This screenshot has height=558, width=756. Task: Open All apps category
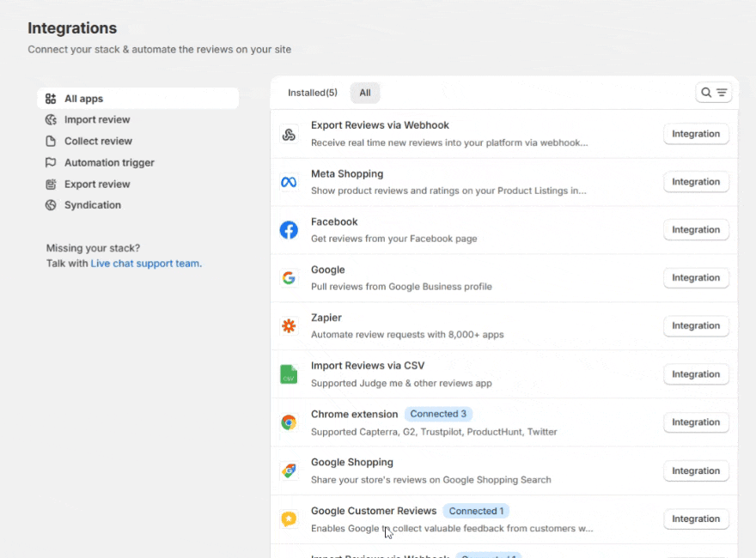point(138,99)
